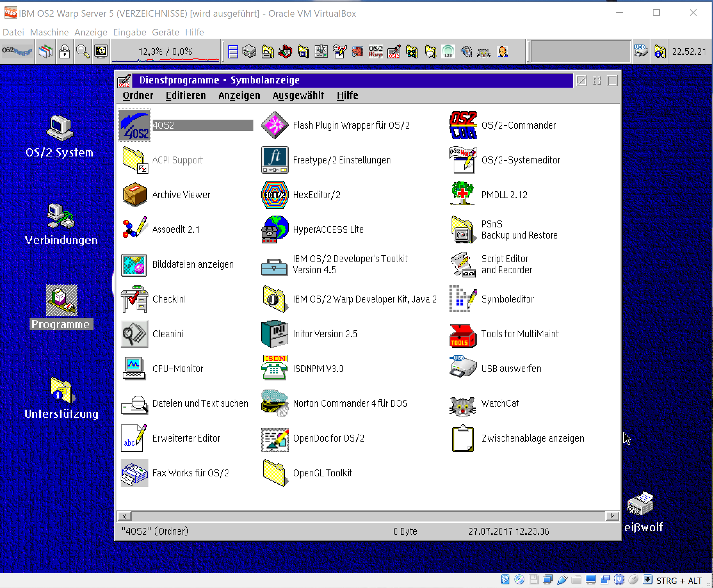Launch OS/2-Commander icon
Screen dimensions: 713x588
(x=463, y=125)
